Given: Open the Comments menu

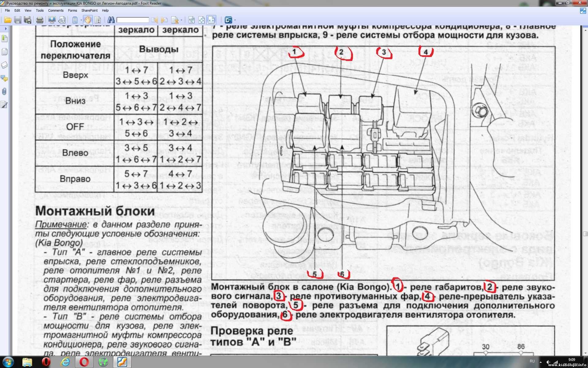Looking at the screenshot, I should [x=56, y=10].
